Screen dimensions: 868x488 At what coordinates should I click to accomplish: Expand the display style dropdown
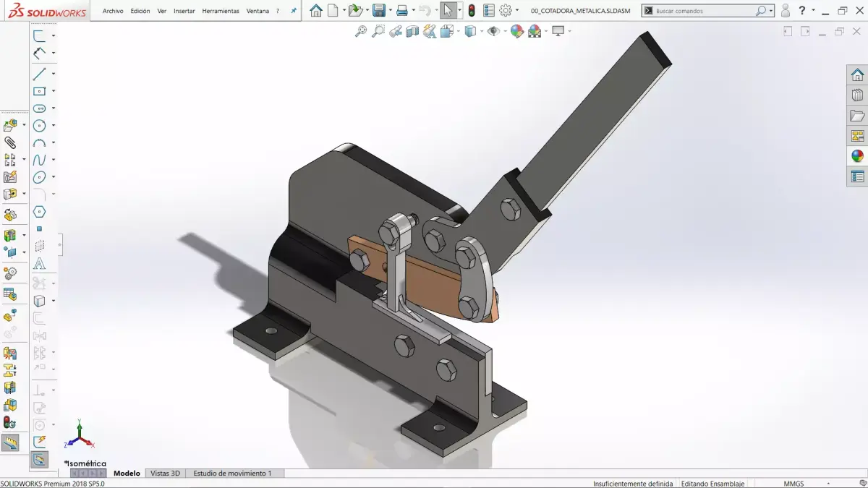click(481, 31)
